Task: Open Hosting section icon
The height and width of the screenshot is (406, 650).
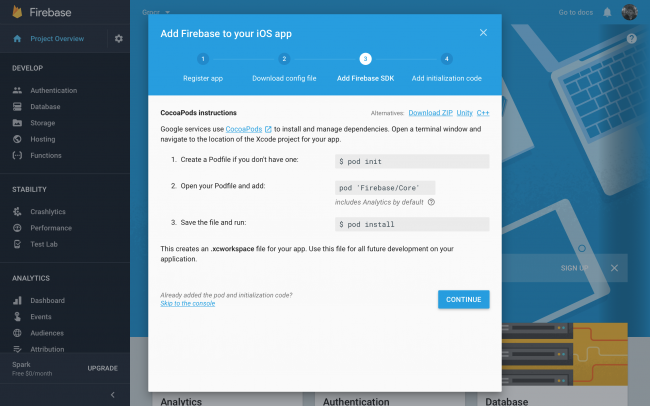Action: [17, 139]
